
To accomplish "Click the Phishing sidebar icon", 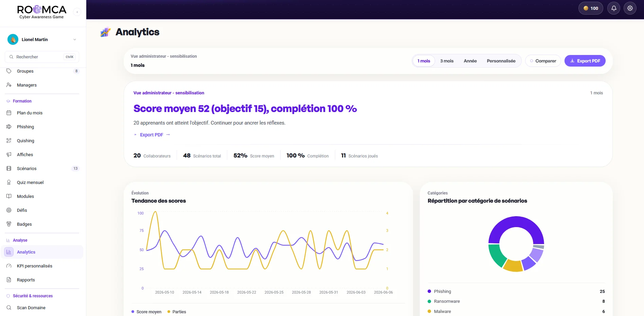I will pos(9,127).
